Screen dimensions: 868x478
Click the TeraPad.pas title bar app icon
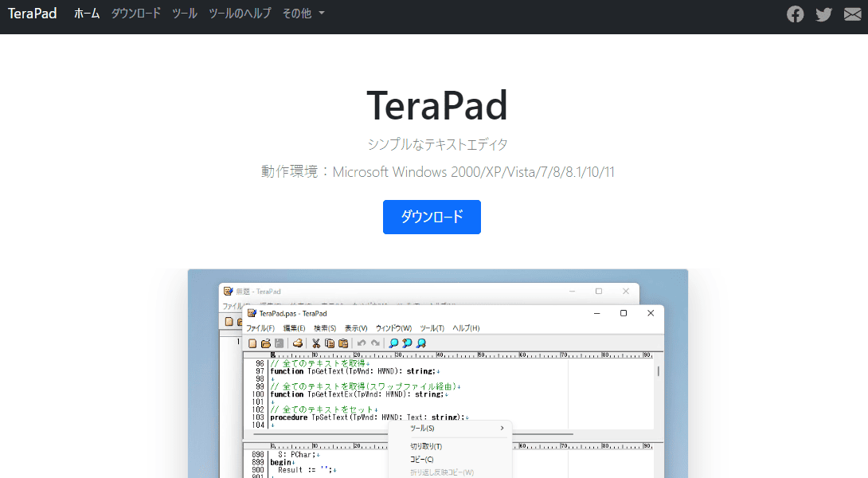[x=252, y=313]
